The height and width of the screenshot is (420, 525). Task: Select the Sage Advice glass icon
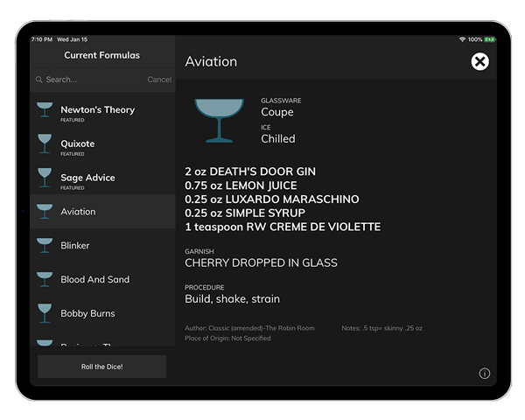click(45, 178)
